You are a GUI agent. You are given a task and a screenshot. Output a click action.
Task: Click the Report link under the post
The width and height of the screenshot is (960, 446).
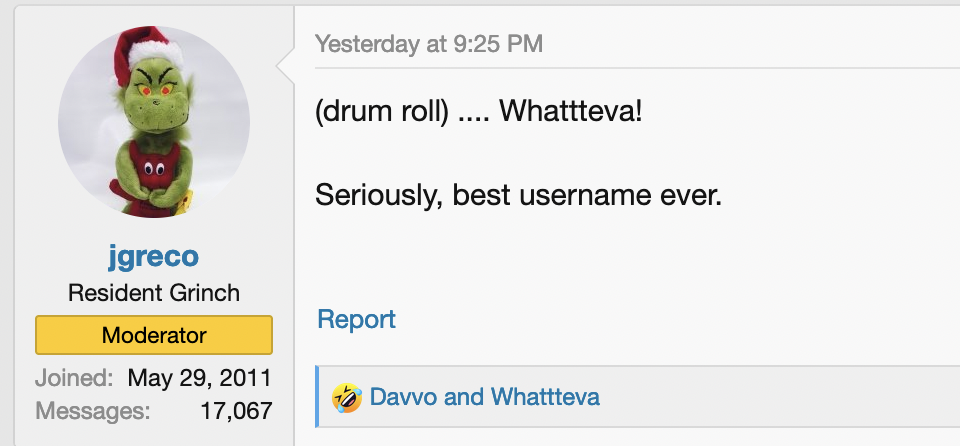click(x=356, y=319)
